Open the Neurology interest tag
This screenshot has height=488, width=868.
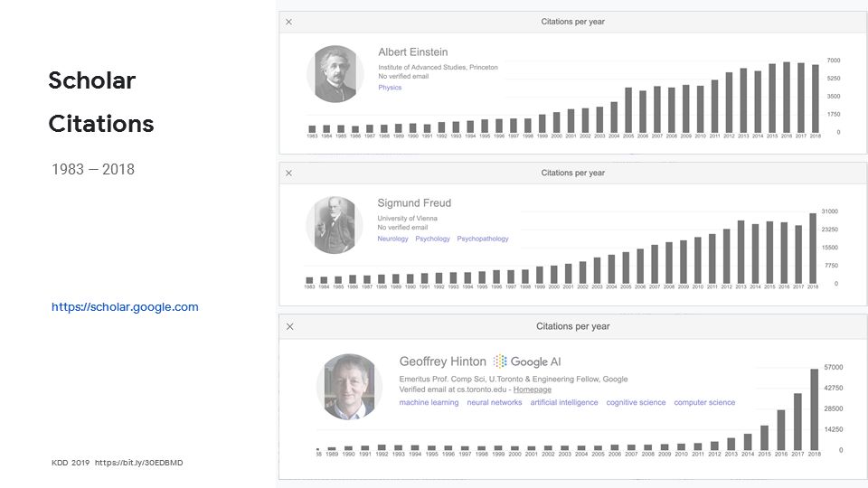pos(392,239)
